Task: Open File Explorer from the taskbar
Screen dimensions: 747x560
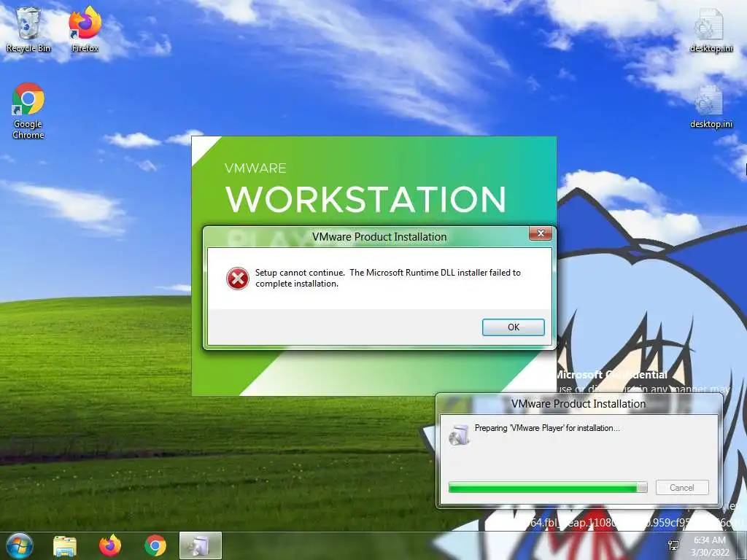Action: point(65,546)
